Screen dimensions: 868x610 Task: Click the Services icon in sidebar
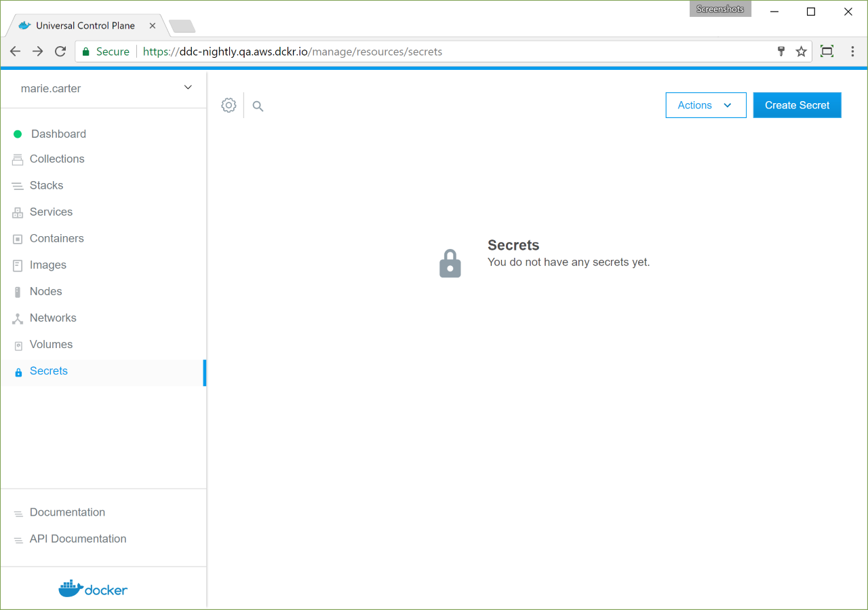point(18,212)
